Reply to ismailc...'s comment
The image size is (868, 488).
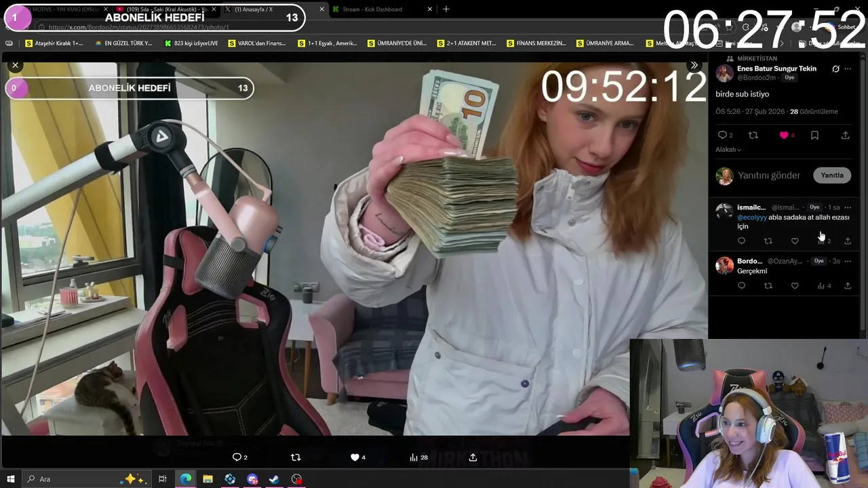[741, 241]
